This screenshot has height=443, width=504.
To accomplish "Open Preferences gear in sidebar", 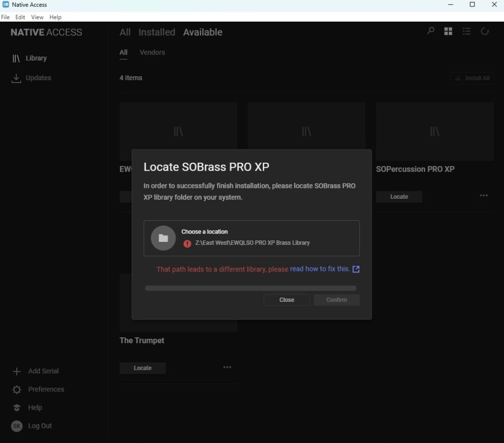I will click(x=17, y=389).
